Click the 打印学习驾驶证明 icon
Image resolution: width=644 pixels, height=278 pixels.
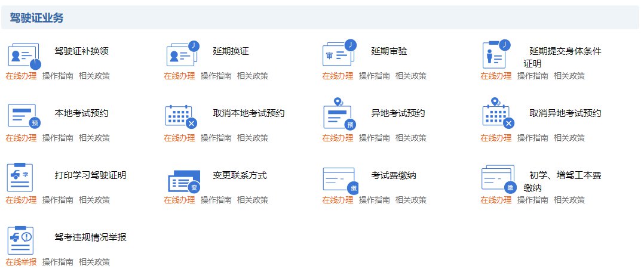click(x=20, y=177)
